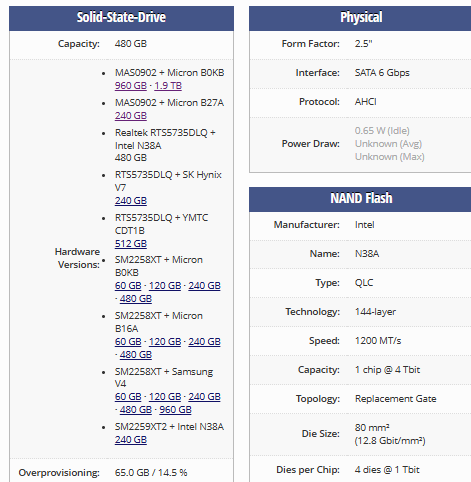
Task: Open the 1.9 TB hardware version link
Action: (x=168, y=86)
